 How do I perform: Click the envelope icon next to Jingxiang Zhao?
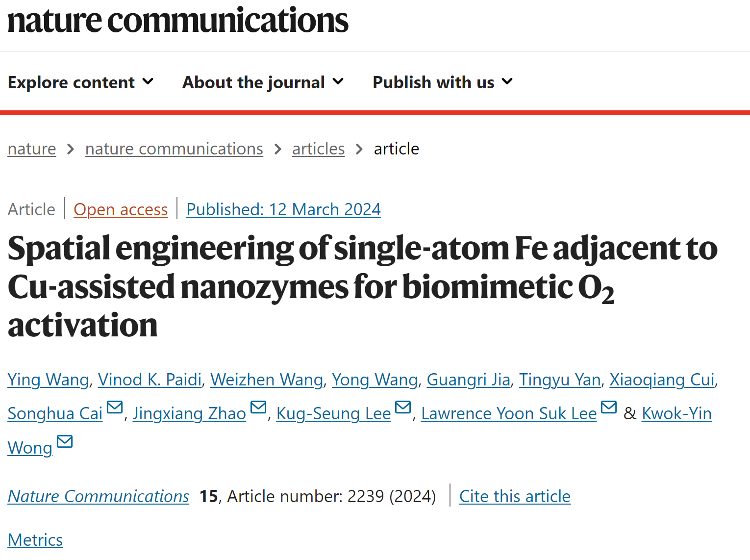(258, 407)
